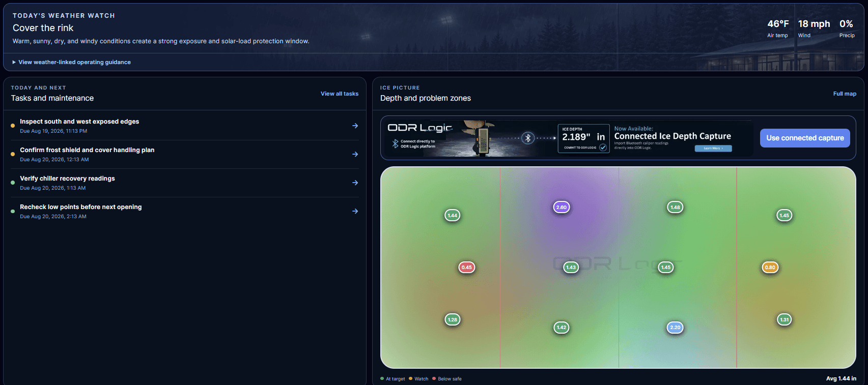Open the Full map link

click(845, 94)
